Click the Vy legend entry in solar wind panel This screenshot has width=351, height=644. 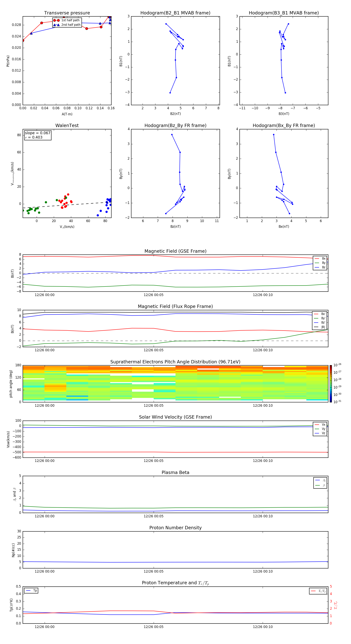click(x=320, y=429)
